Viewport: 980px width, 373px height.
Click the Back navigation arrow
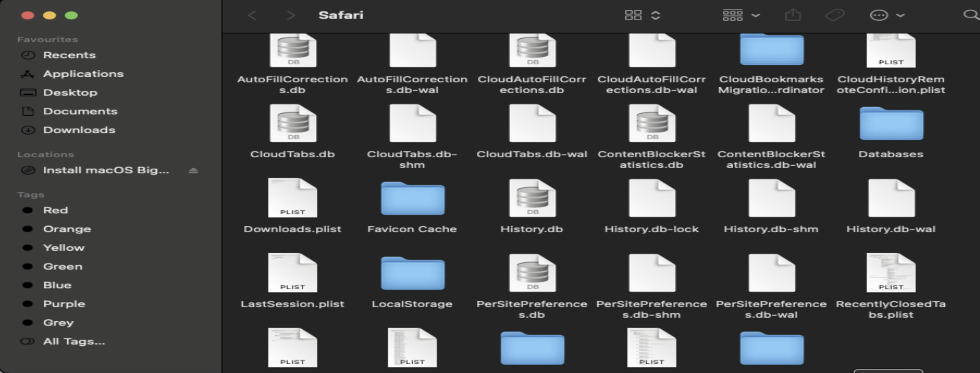click(x=252, y=15)
